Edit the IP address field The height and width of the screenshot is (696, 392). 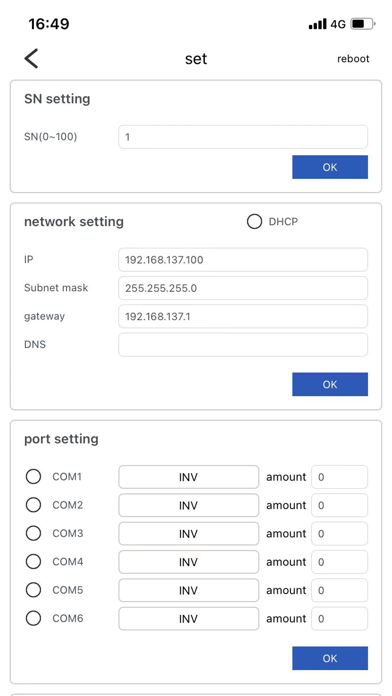click(x=243, y=260)
